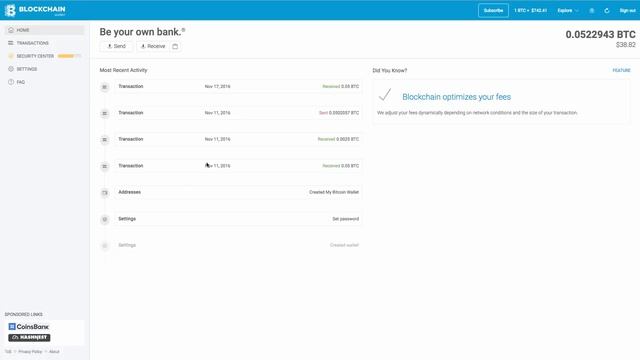640x360 pixels.
Task: Click the 1 BTC exchange rate text
Action: click(x=530, y=11)
